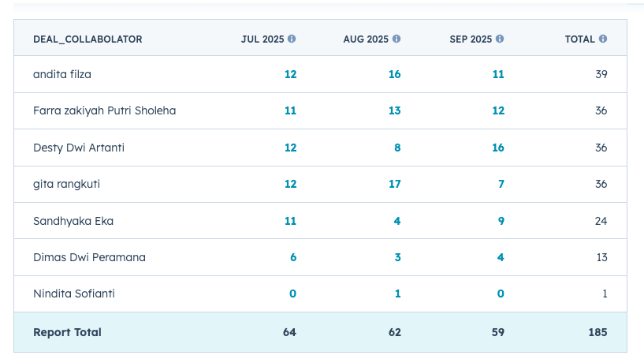Click Farra zakiyah's August count of 13
Image resolution: width=644 pixels, height=359 pixels.
[x=394, y=110]
